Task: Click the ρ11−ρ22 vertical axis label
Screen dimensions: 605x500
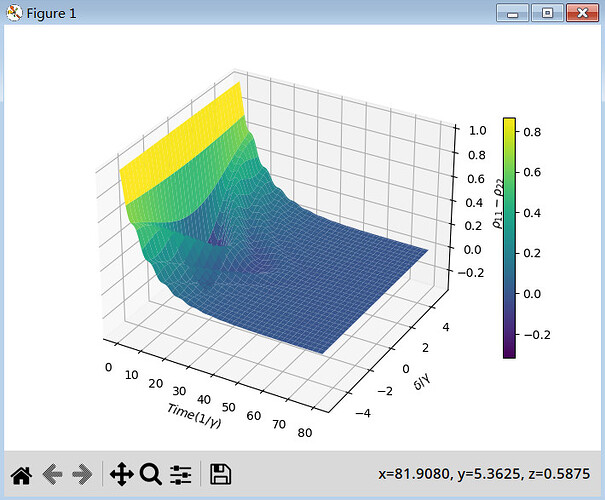Action: [497, 207]
